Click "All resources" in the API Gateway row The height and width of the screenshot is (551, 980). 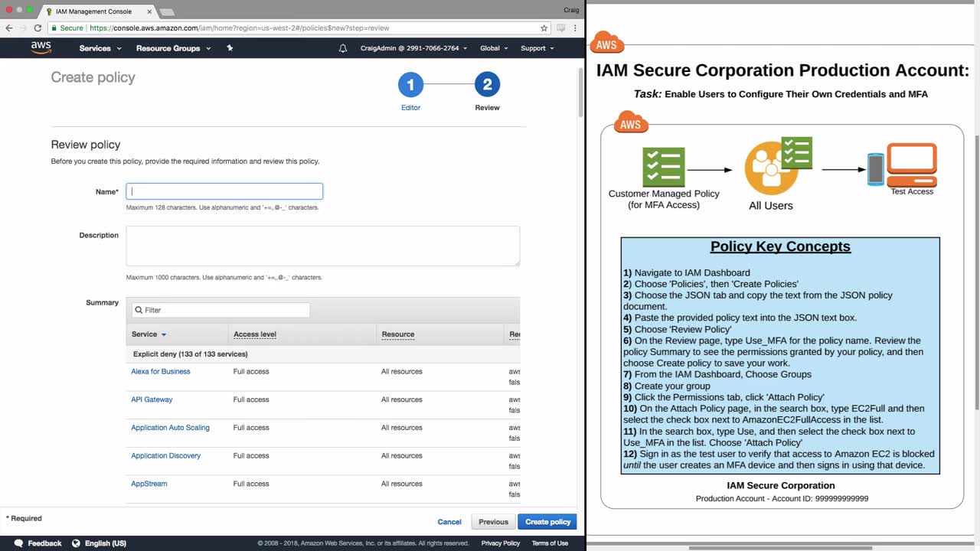(x=402, y=399)
